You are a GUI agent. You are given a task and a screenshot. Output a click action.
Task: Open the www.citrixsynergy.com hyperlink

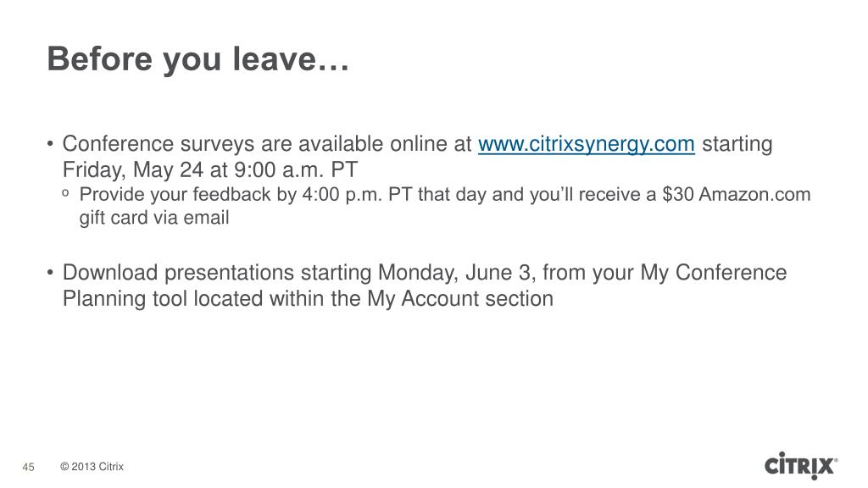(587, 144)
